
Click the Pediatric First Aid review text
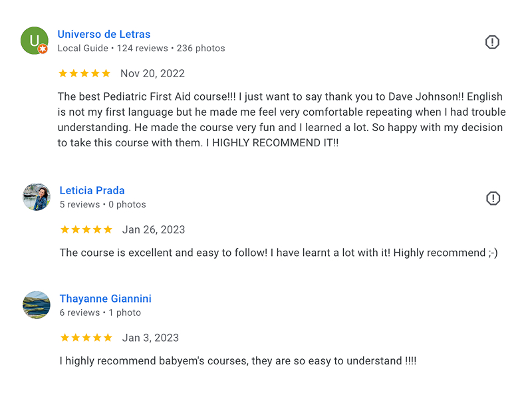[281, 120]
